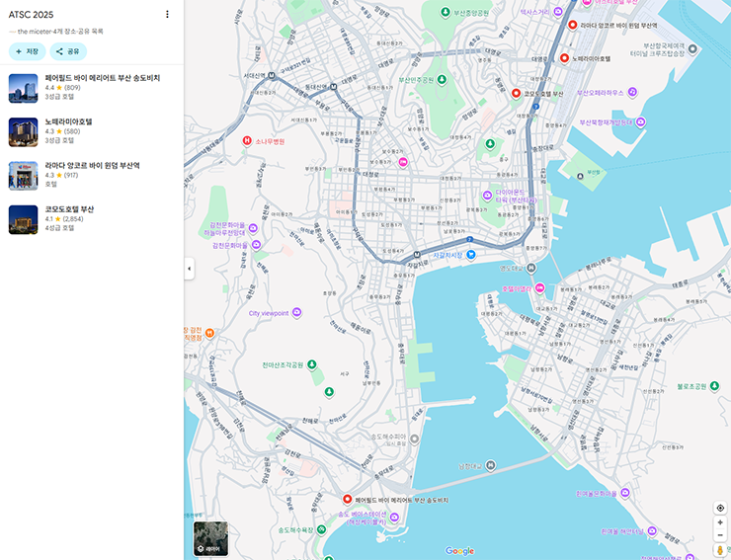Click the 노떼라미아호텔 red map marker
Screen dimensions: 731x560
pos(564,58)
